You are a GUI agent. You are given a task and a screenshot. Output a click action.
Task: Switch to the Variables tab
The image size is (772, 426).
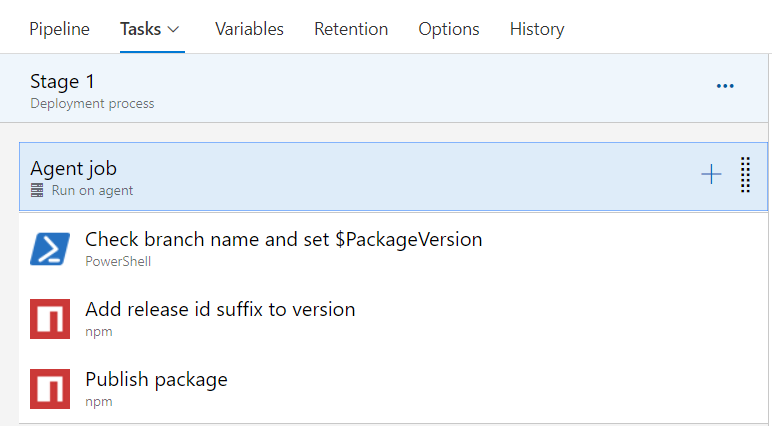coord(249,29)
